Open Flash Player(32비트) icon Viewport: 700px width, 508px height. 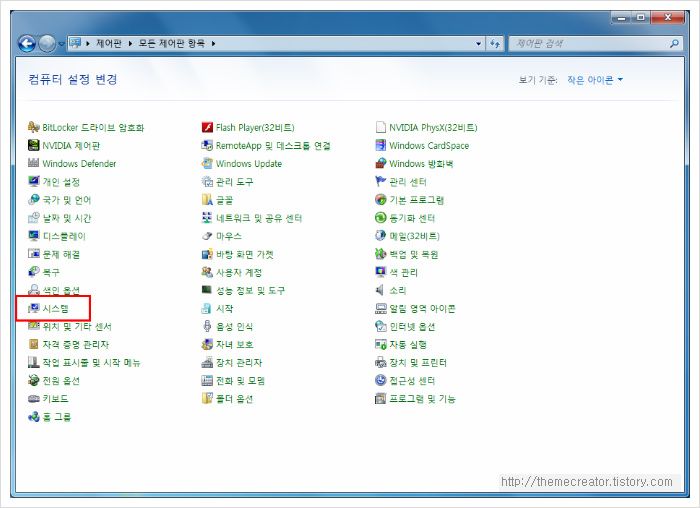pos(207,128)
